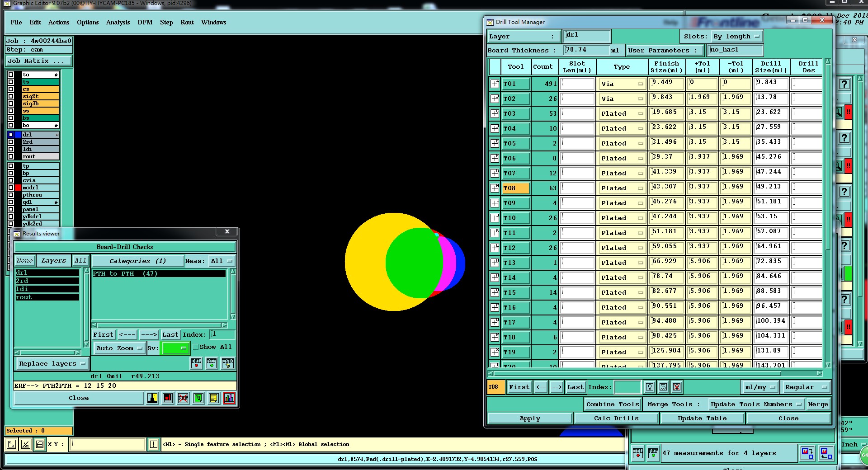Open the Rout menu

[187, 22]
